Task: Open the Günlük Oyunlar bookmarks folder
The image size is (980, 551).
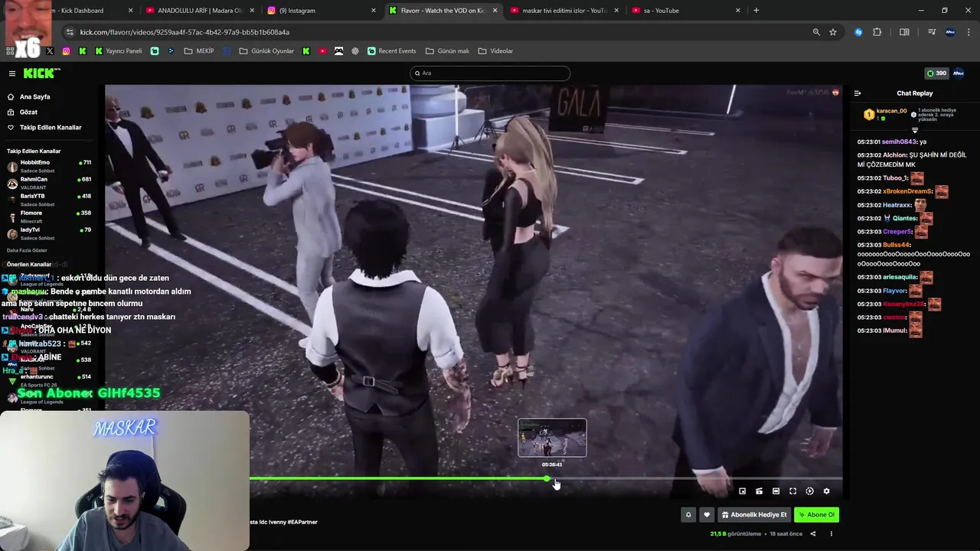Action: [266, 51]
